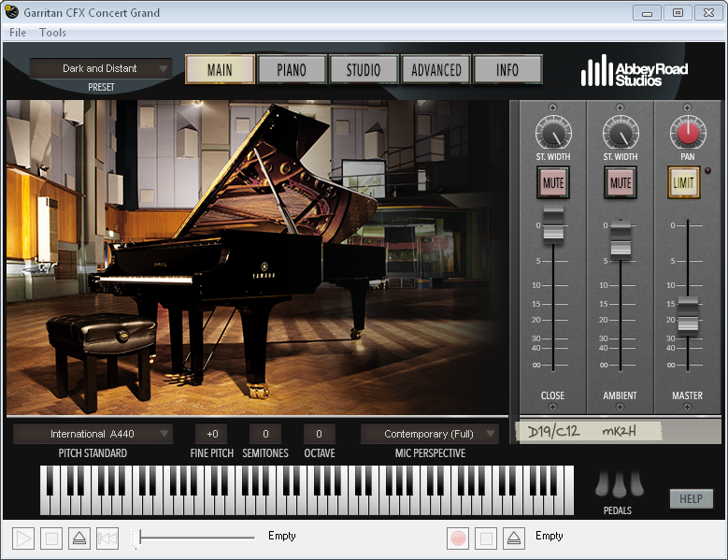Turn the Ambient channel ST. WIDTH knob
This screenshot has height=560, width=728.
tap(621, 133)
